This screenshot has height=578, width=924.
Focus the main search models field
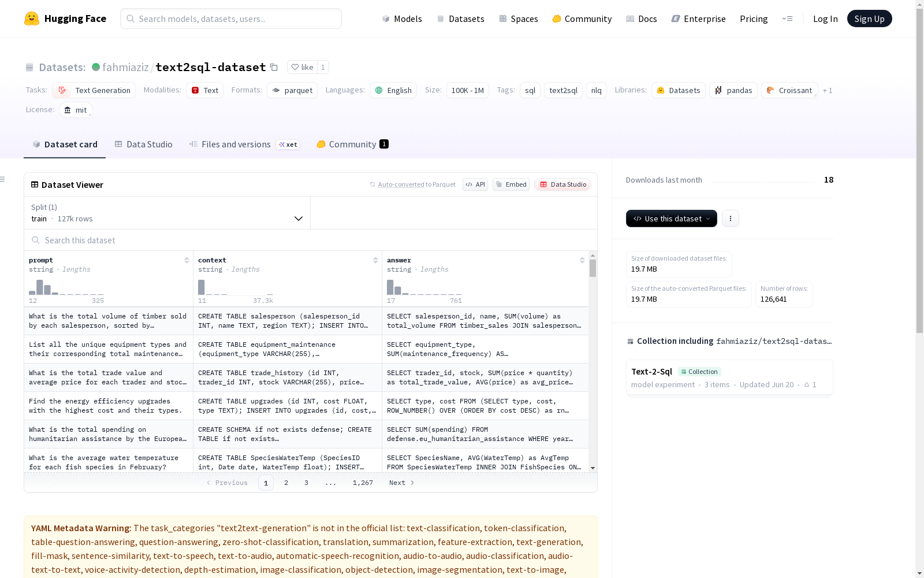pos(231,18)
